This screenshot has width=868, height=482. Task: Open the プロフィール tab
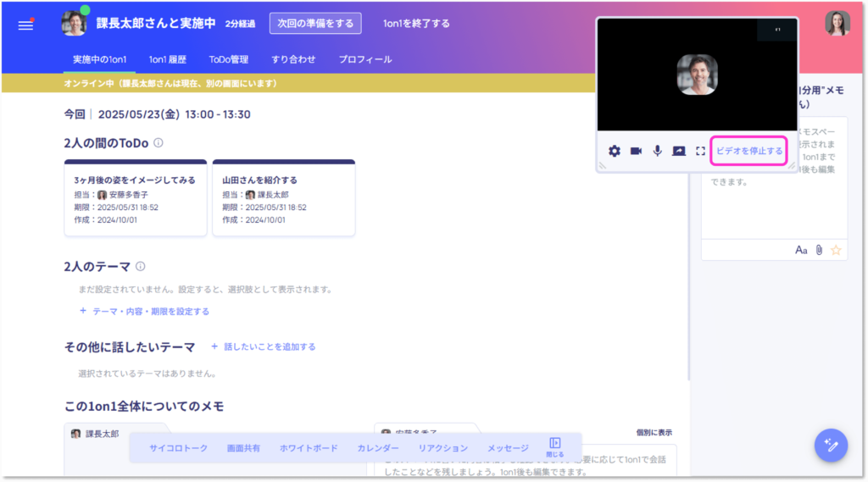365,59
